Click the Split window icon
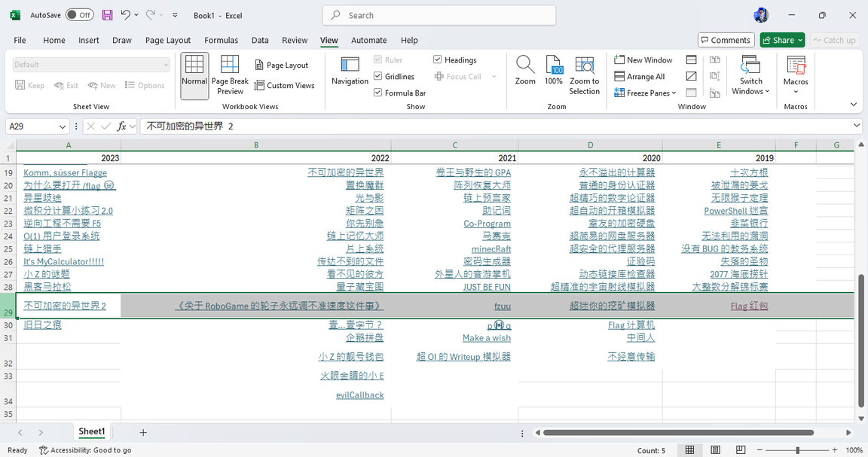Image resolution: width=868 pixels, height=457 pixels. 692,59
